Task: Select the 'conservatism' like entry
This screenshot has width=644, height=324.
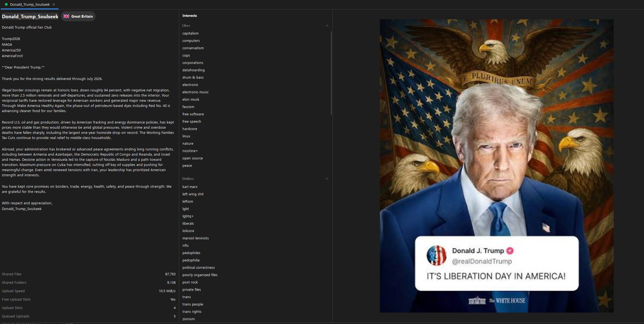Action: [x=193, y=48]
